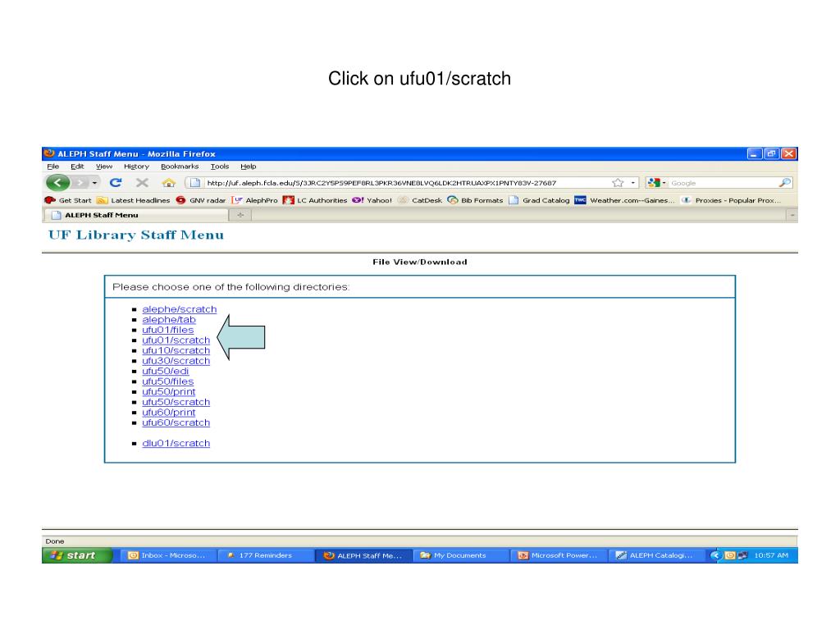
Task: Open the ufu50/files directory link
Action: pos(167,381)
